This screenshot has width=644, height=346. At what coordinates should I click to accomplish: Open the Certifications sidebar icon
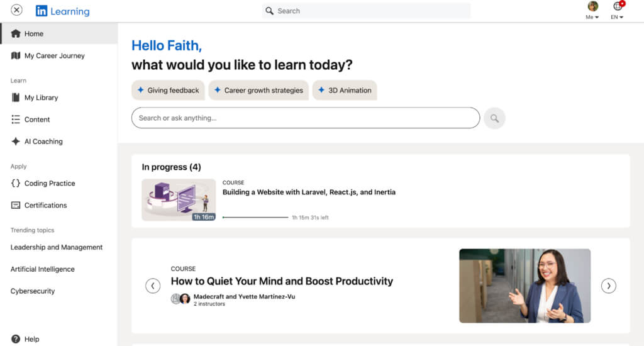point(16,205)
